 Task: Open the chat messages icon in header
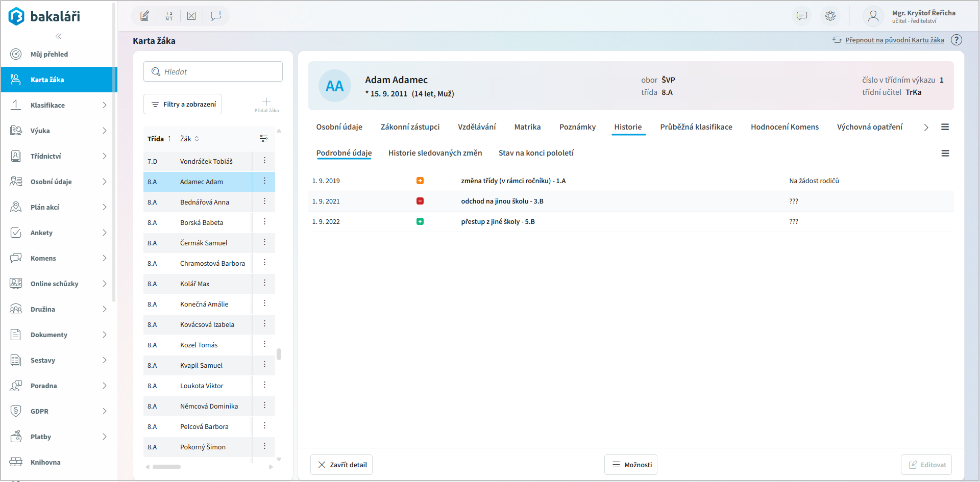(802, 16)
